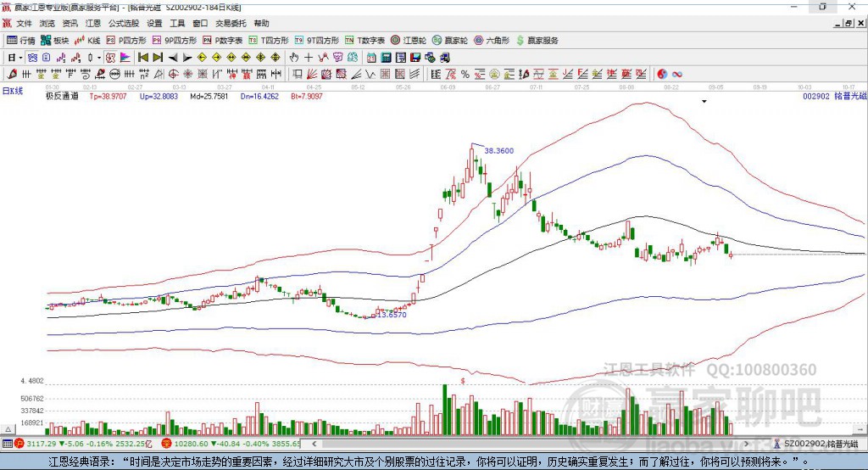Open the 资讯 menu
The width and height of the screenshot is (868, 470).
[x=70, y=23]
